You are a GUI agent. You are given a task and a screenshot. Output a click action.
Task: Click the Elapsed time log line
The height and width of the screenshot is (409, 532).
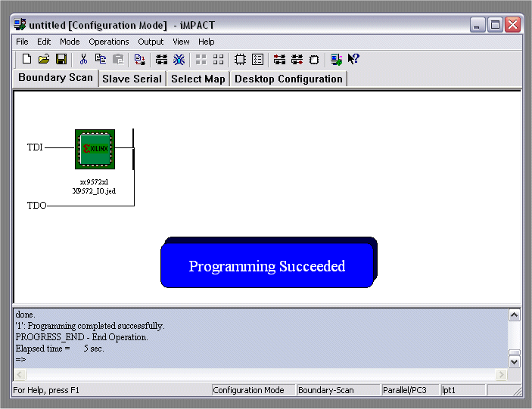click(x=60, y=349)
